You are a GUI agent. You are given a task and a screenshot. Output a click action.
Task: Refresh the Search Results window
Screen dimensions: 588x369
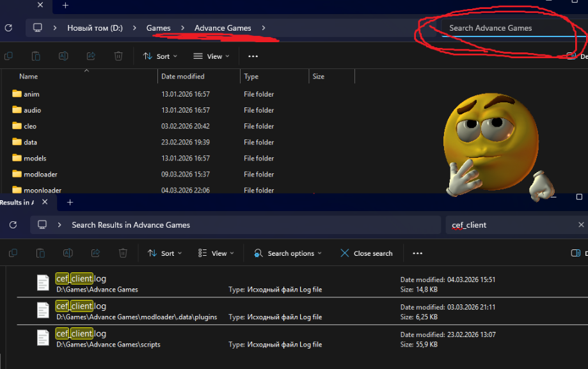coord(13,225)
